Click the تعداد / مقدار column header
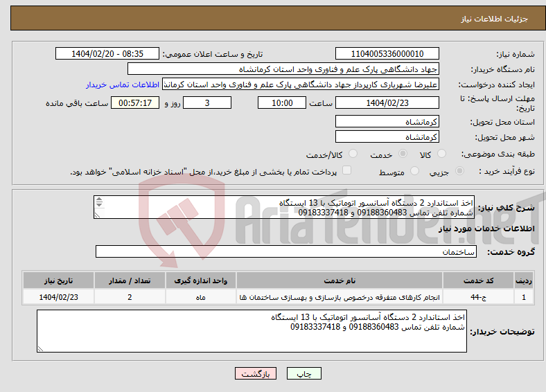546x392 pixels. tap(130, 280)
